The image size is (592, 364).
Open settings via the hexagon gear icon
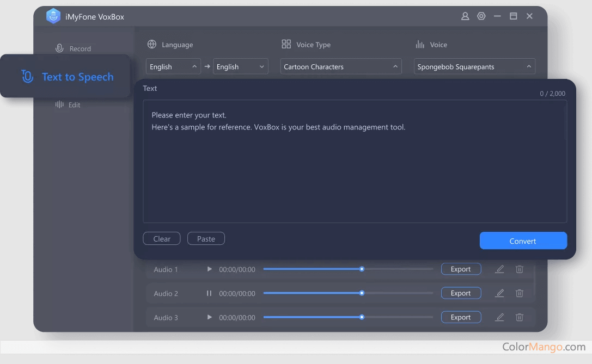(x=481, y=16)
